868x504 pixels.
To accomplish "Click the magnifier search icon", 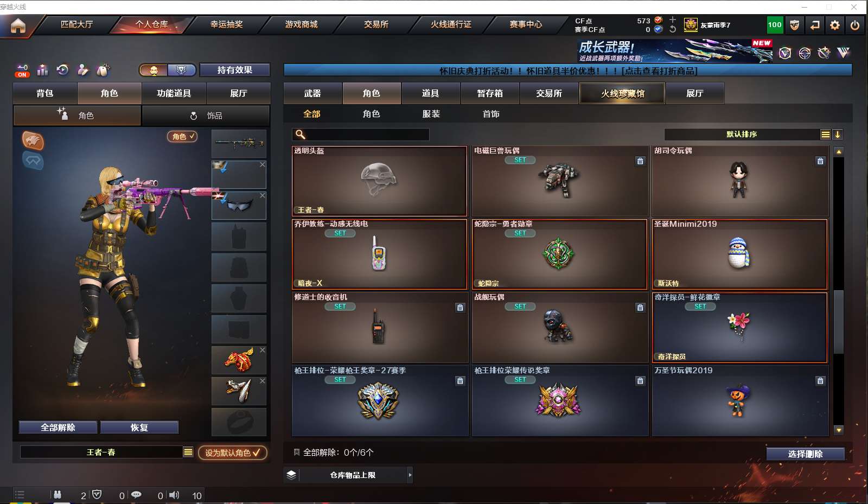I will 300,135.
